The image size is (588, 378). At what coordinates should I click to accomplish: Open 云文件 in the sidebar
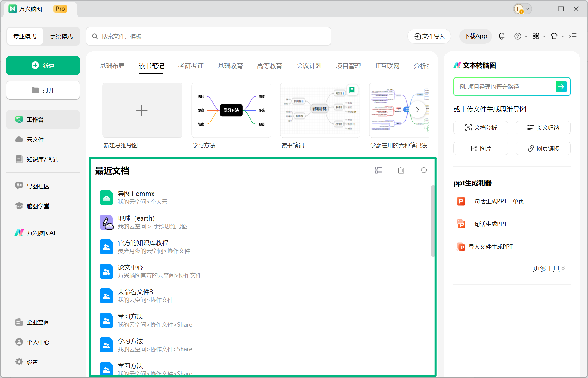(43, 140)
